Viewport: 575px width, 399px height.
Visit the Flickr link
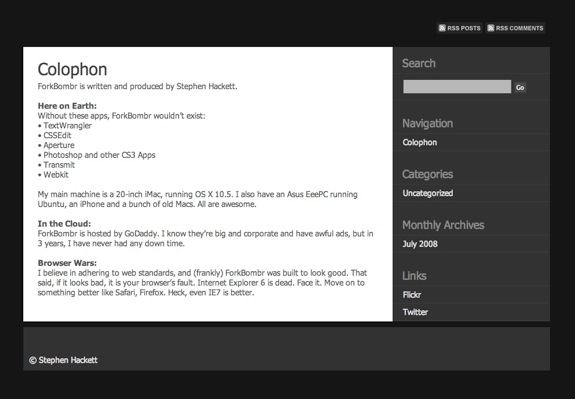(x=411, y=295)
